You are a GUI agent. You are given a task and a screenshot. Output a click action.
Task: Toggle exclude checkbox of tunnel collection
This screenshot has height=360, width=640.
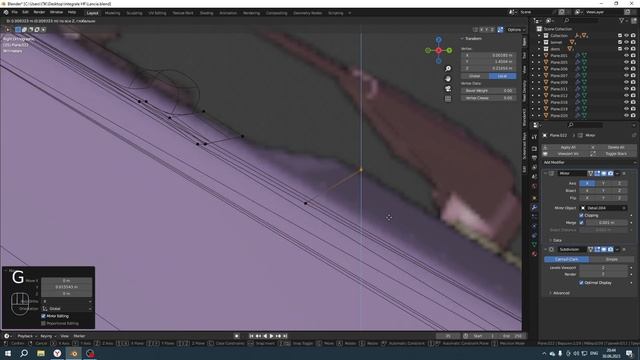620,42
